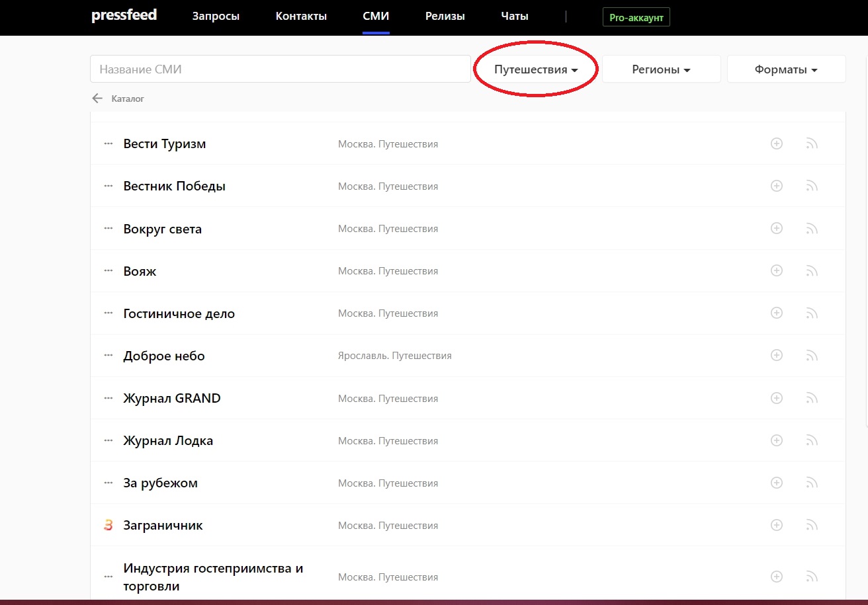Click the Pro-аккаунт button
Viewport: 868px width, 605px height.
click(636, 18)
